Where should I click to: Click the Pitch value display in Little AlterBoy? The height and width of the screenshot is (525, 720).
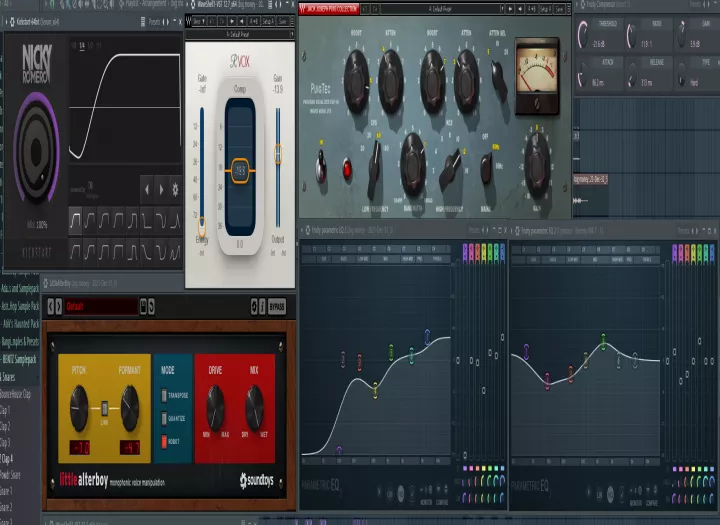tap(79, 448)
